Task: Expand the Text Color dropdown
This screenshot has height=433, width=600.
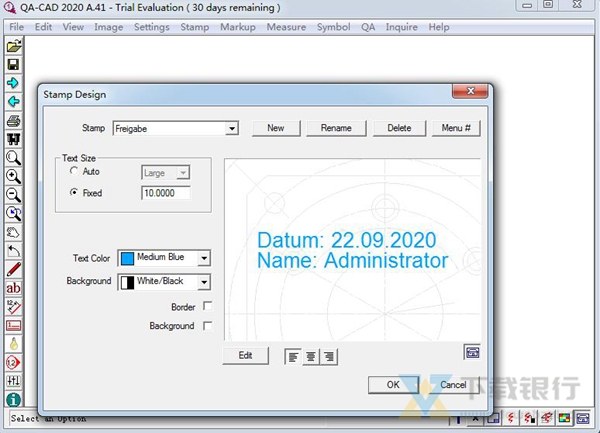Action: click(x=204, y=258)
